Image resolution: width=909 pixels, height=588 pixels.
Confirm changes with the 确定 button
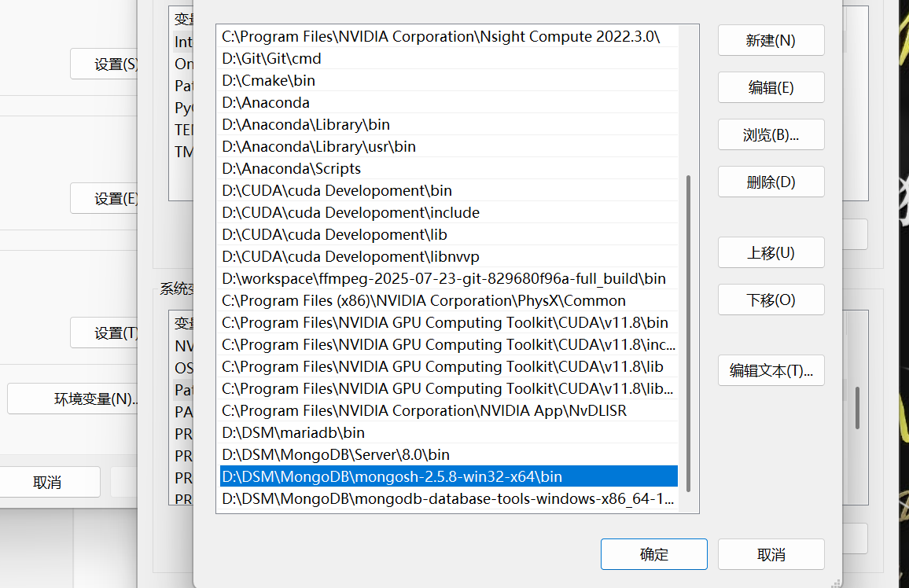(653, 554)
